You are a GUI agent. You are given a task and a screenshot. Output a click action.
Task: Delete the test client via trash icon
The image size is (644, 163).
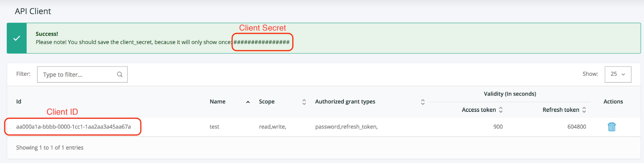coord(611,127)
